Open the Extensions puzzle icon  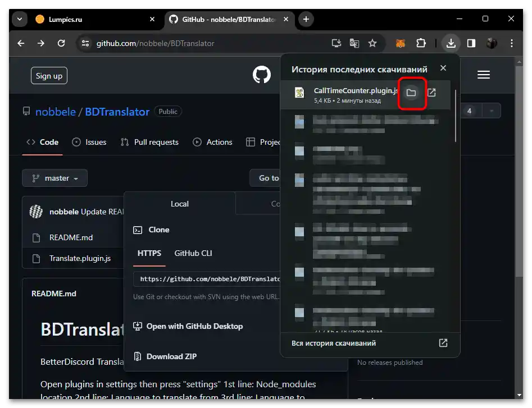(421, 43)
